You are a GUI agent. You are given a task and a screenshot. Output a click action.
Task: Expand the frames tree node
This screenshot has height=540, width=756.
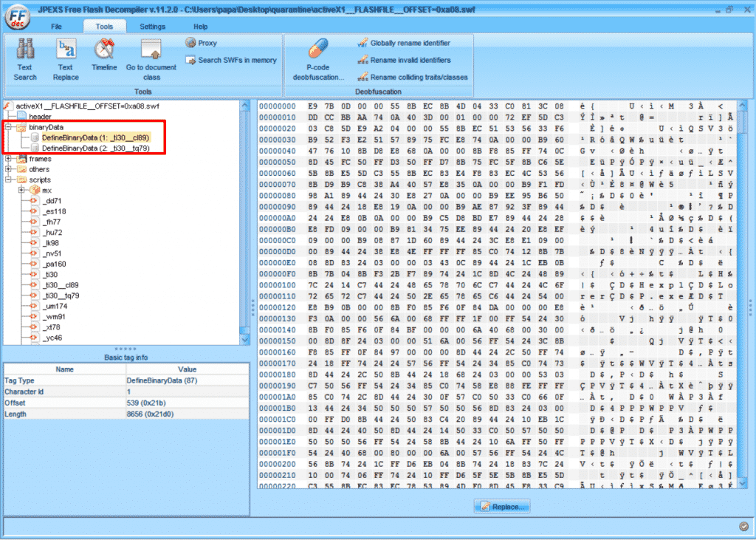coord(9,159)
